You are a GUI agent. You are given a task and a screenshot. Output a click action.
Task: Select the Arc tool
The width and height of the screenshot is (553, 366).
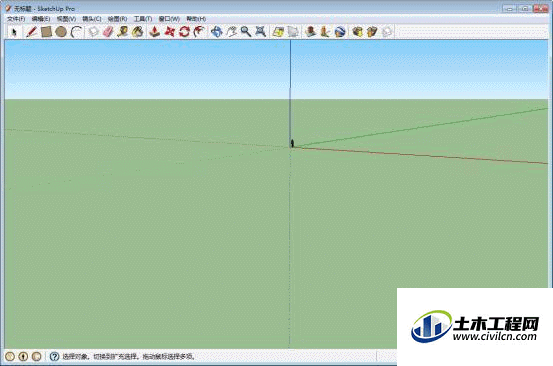pos(76,32)
